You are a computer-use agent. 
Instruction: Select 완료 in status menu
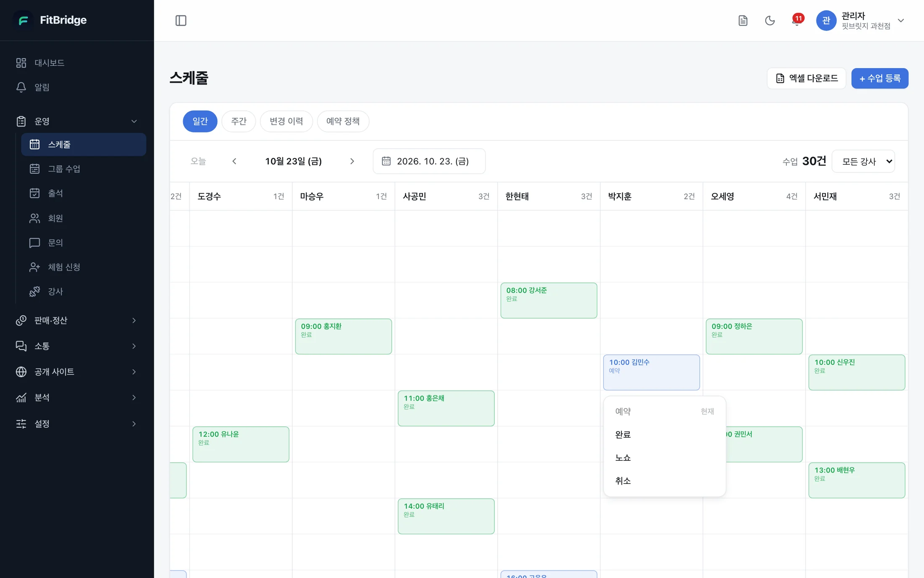click(664, 435)
